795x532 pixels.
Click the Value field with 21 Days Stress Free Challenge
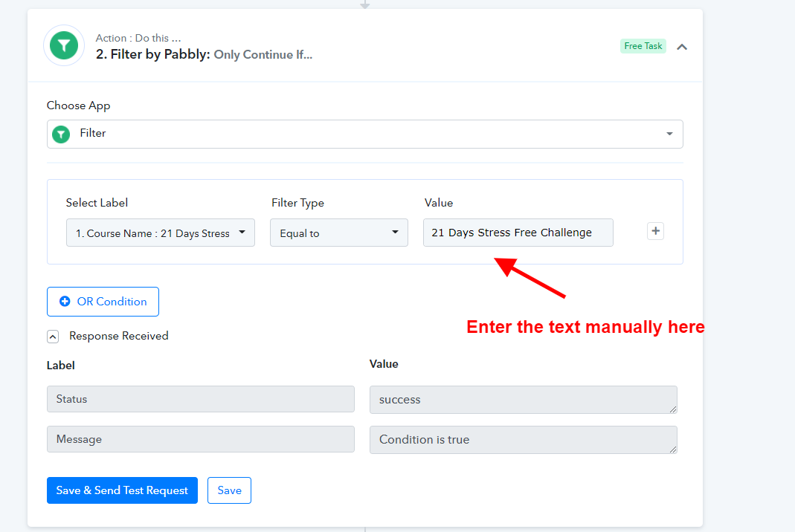(x=518, y=233)
